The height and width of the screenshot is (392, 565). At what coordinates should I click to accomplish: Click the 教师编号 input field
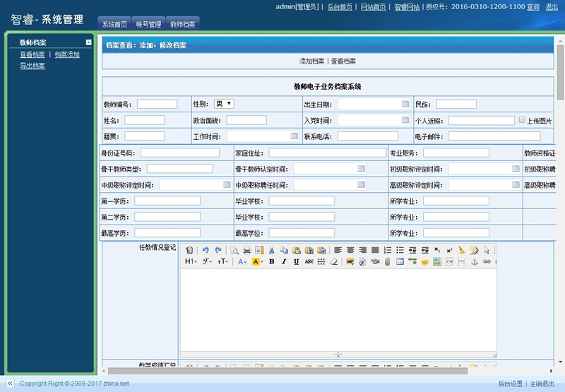[157, 104]
